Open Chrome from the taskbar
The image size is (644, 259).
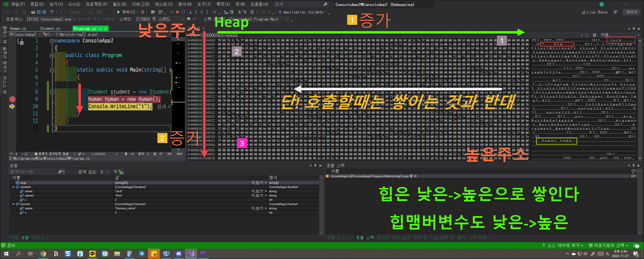pyautogui.click(x=43, y=254)
